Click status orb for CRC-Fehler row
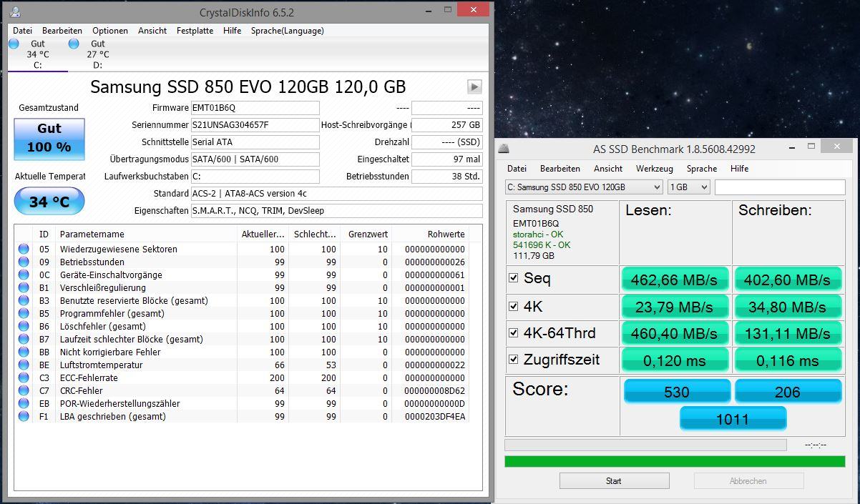860x504 pixels. (x=24, y=390)
